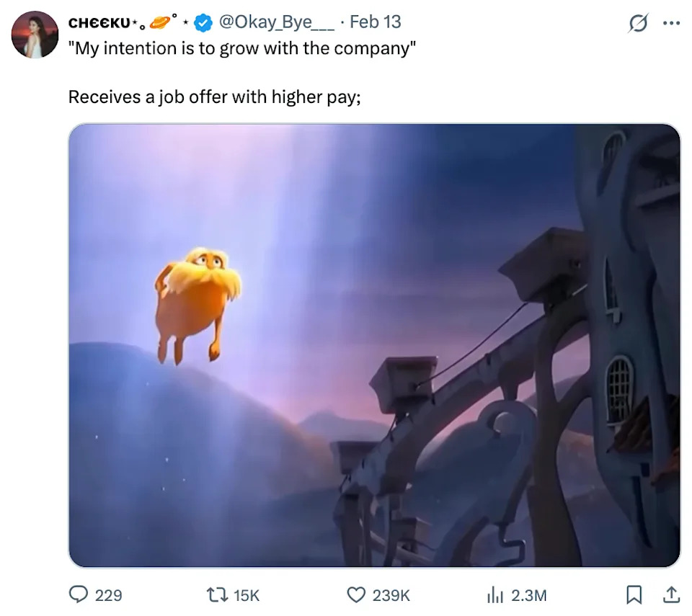Like the post with the heart icon
The width and height of the screenshot is (692, 616).
point(356,595)
